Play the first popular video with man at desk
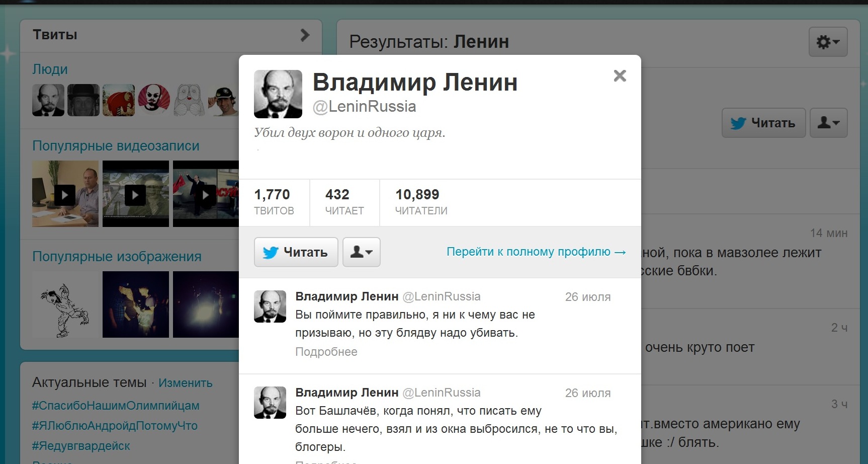The image size is (868, 464). [x=65, y=194]
